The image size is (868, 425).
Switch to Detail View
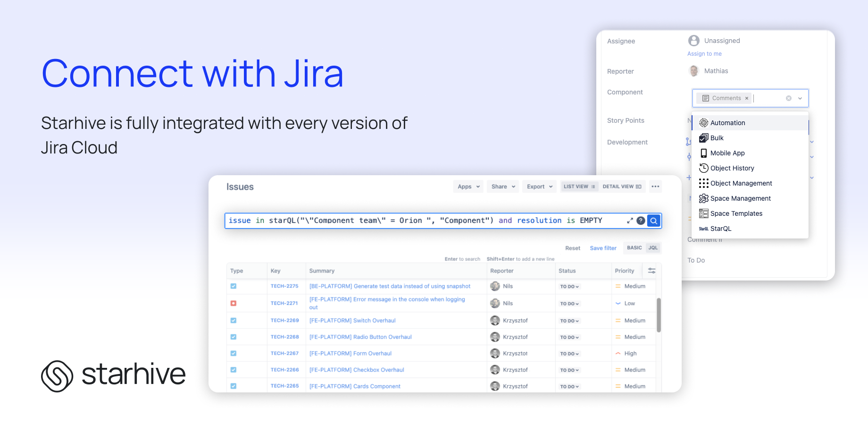tap(622, 187)
